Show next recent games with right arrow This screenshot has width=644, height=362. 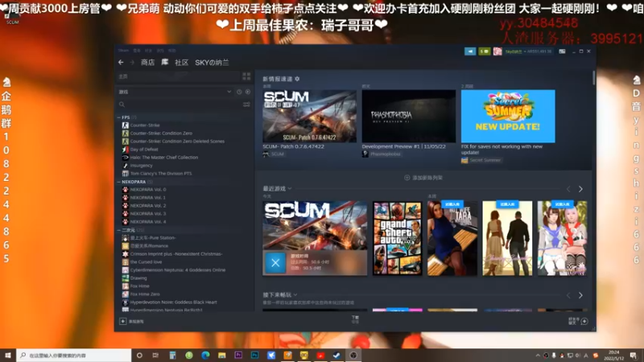pos(580,189)
